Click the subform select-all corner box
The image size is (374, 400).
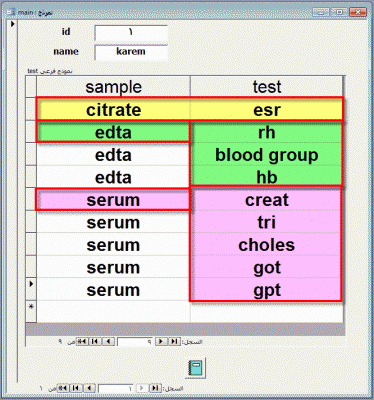tap(31, 87)
